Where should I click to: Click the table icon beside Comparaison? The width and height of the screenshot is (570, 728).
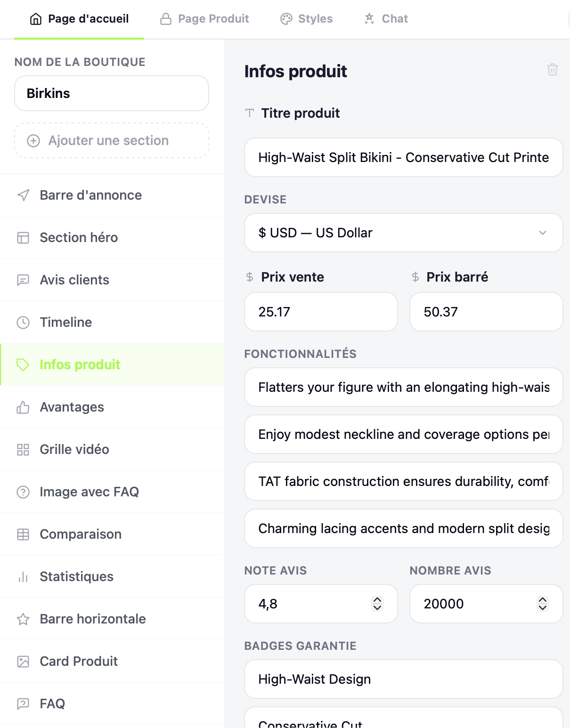click(23, 534)
